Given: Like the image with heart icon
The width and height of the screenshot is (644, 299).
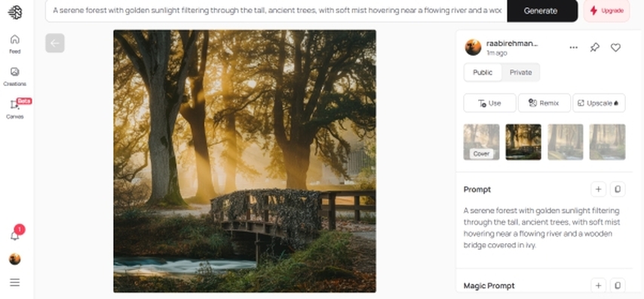Looking at the screenshot, I should pos(615,48).
